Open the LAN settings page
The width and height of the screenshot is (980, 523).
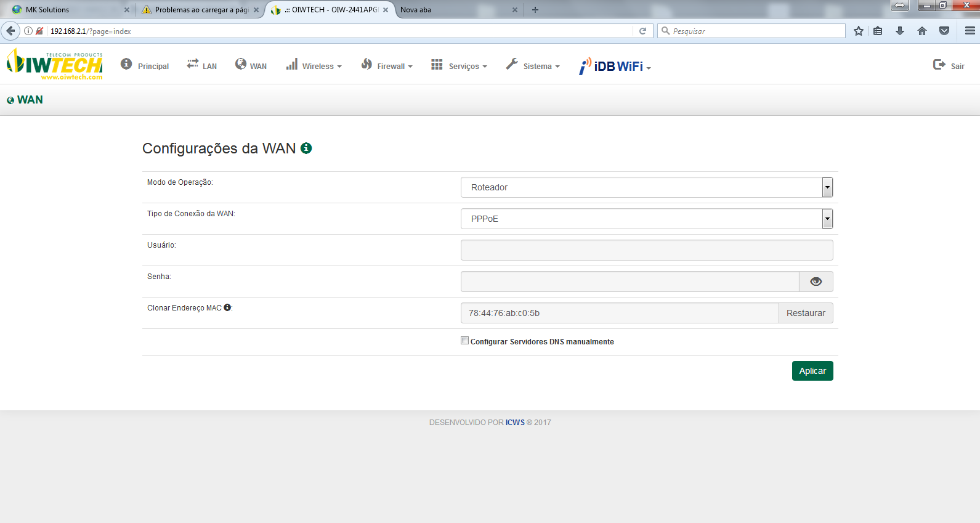point(210,67)
